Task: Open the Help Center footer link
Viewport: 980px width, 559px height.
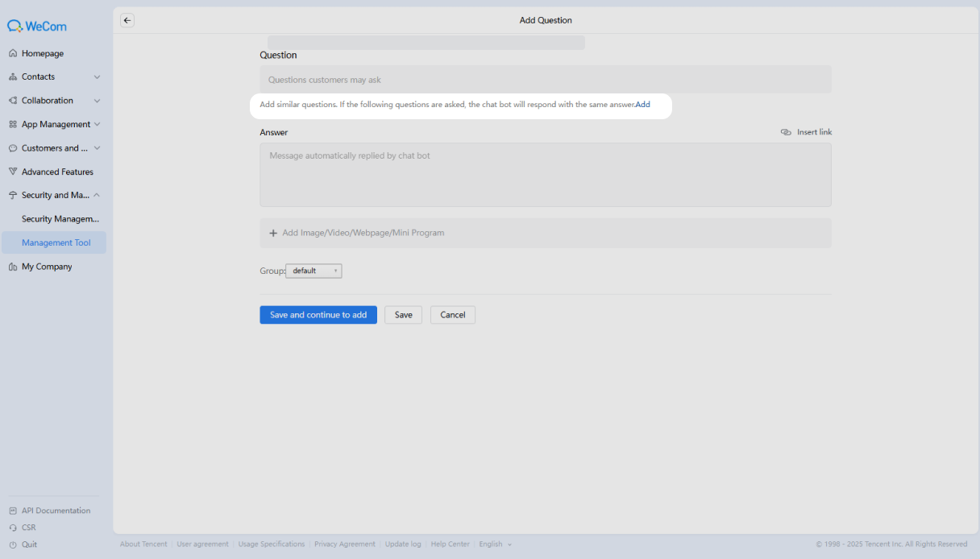Action: [450, 545]
